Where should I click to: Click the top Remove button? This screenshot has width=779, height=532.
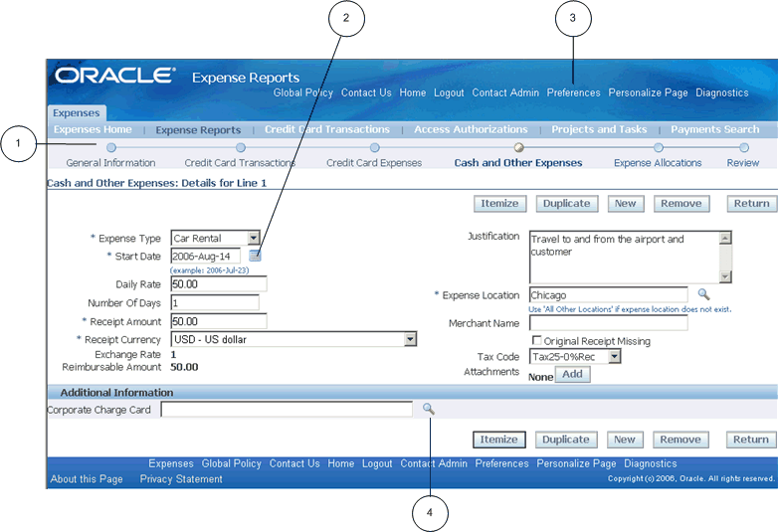[682, 204]
